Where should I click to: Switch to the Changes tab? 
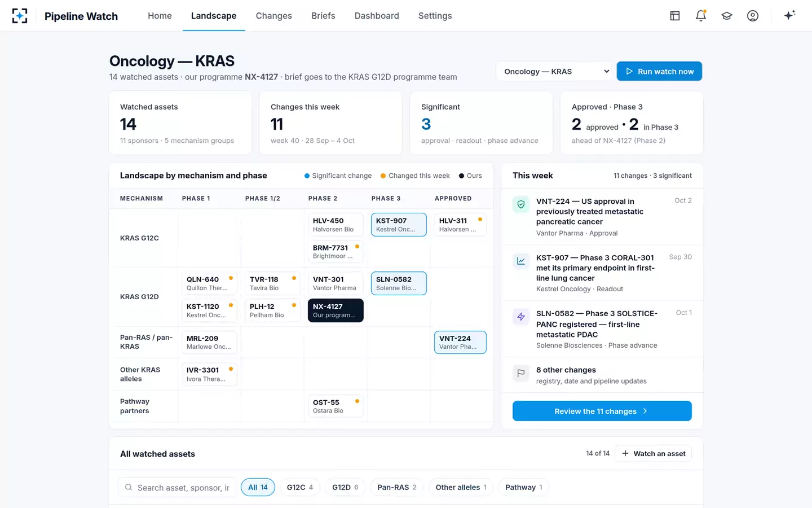pyautogui.click(x=274, y=16)
